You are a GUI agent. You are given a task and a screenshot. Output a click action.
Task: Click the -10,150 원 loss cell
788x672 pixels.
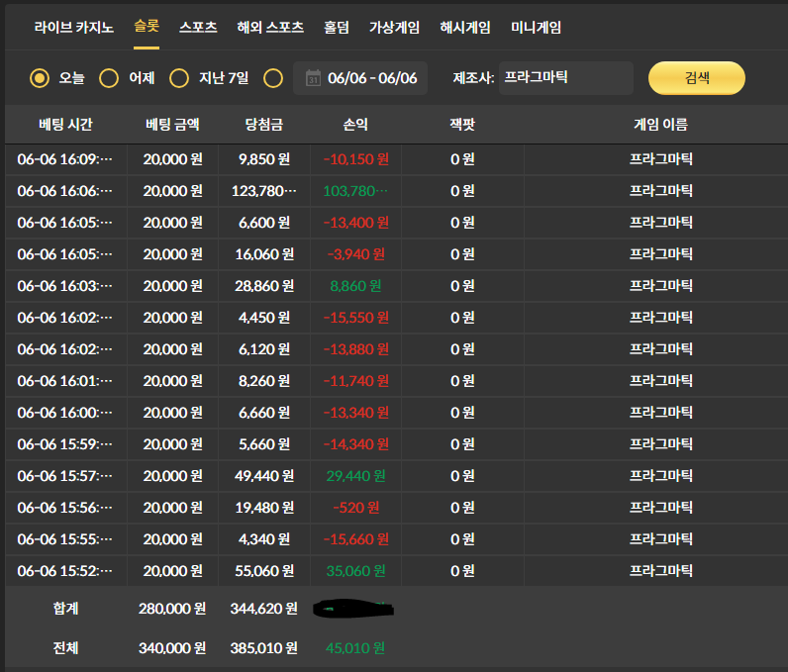(355, 159)
